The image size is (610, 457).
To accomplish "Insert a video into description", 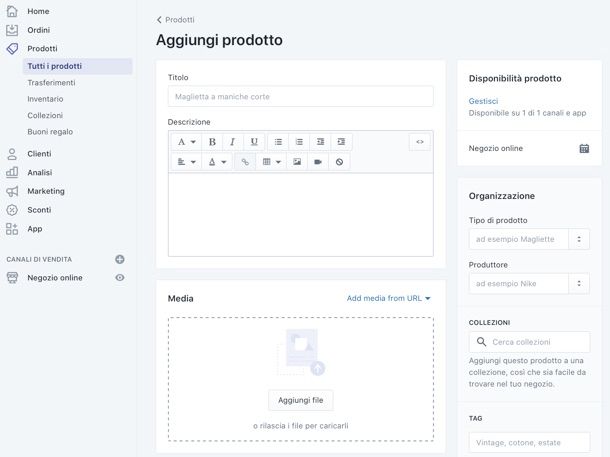I will (318, 162).
